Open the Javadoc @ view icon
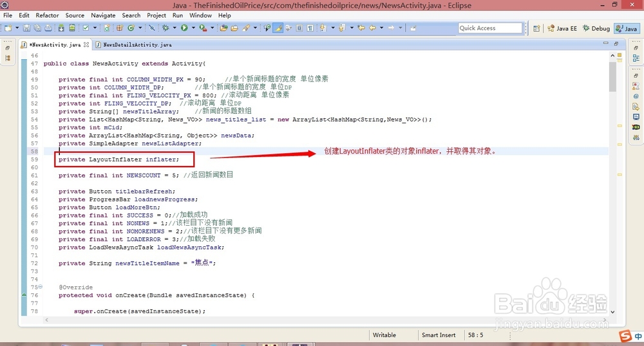The height and width of the screenshot is (346, 644). [x=636, y=96]
